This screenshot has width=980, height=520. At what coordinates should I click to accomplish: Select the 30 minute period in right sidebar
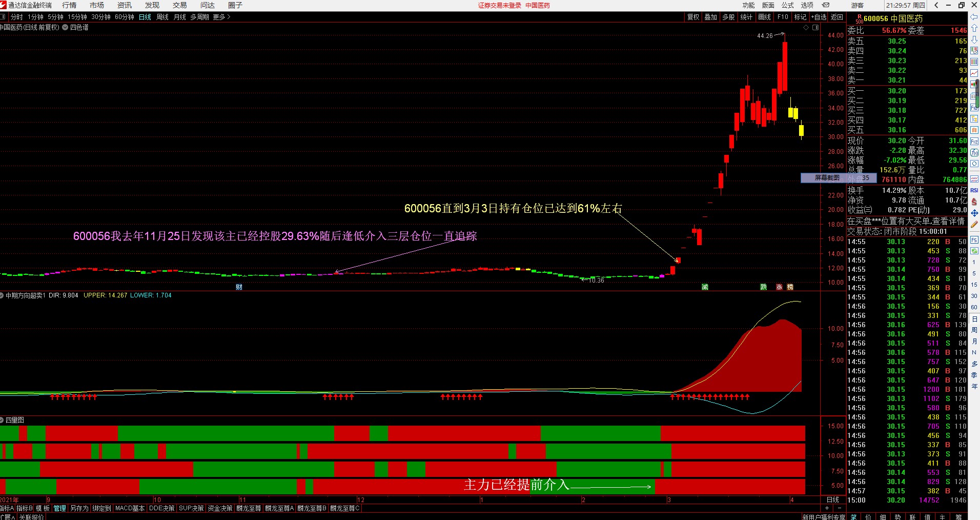(x=974, y=296)
